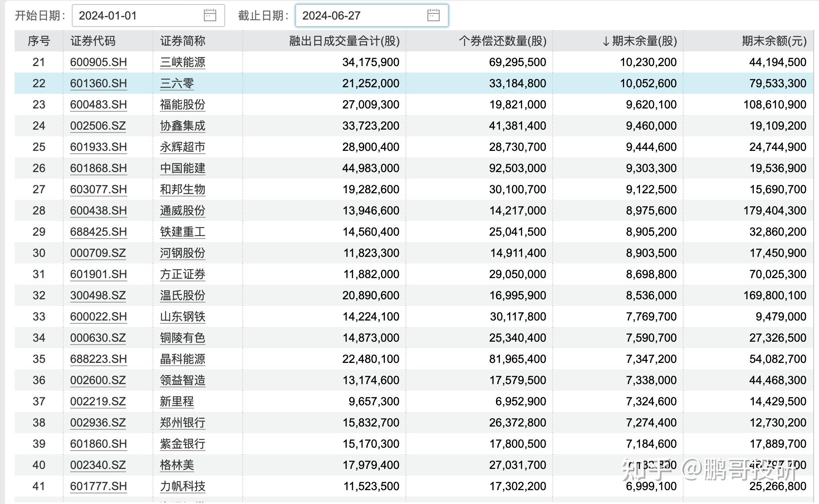The image size is (819, 504).
Task: Open stock code link 600905.SH
Action: click(98, 62)
